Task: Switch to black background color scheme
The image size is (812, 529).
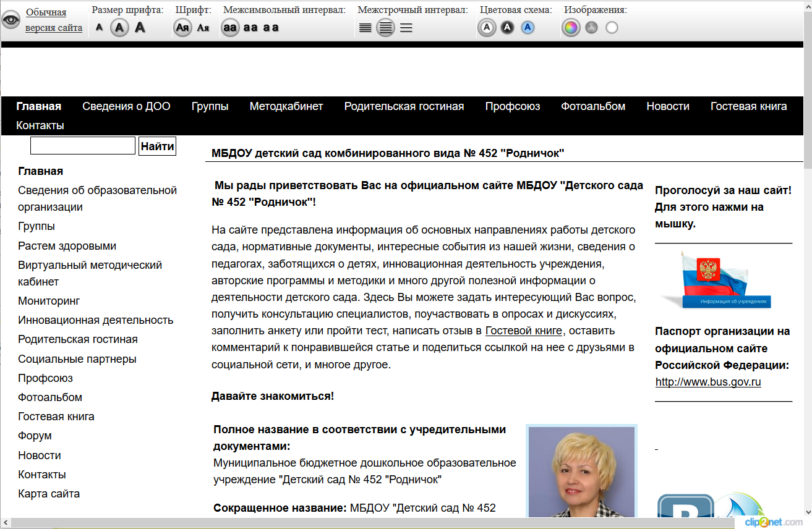Action: 507,27
